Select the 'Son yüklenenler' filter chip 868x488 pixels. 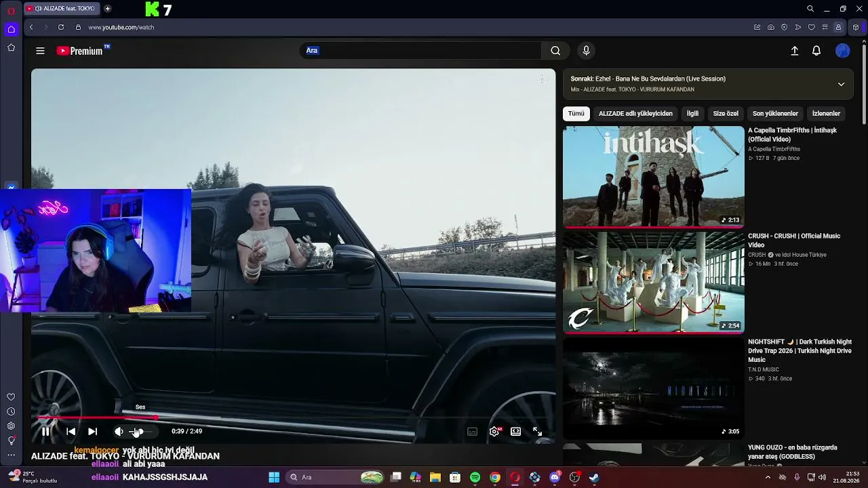tap(775, 114)
